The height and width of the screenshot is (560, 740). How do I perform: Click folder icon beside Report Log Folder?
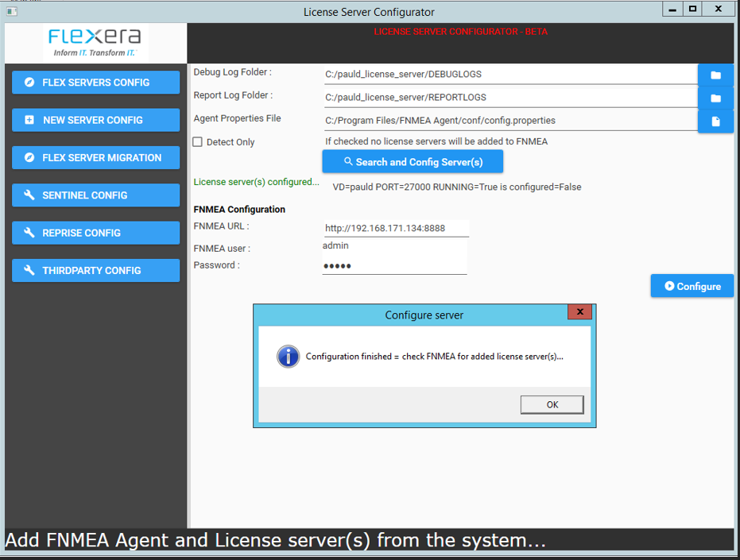(x=715, y=98)
